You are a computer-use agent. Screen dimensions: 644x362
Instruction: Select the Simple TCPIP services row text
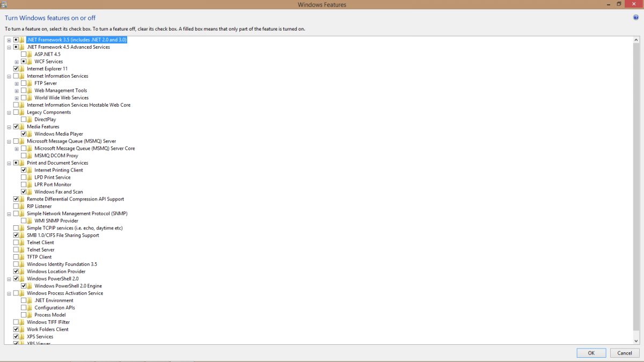tap(75, 228)
